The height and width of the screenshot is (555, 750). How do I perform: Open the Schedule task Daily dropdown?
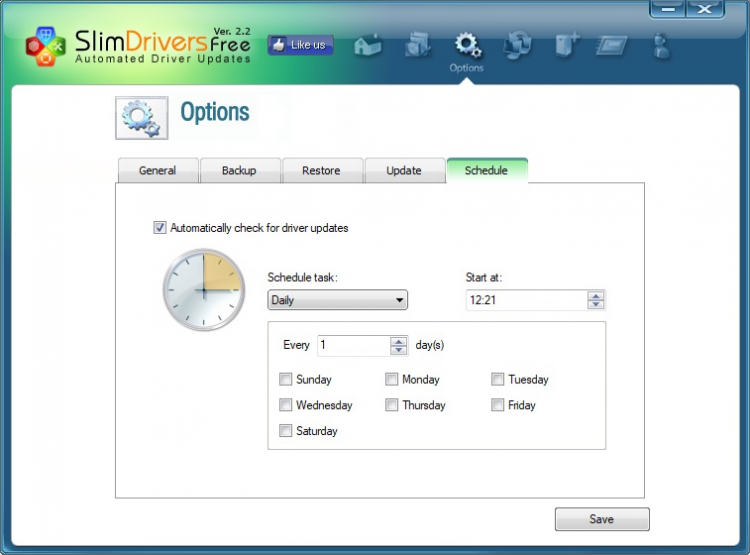338,300
